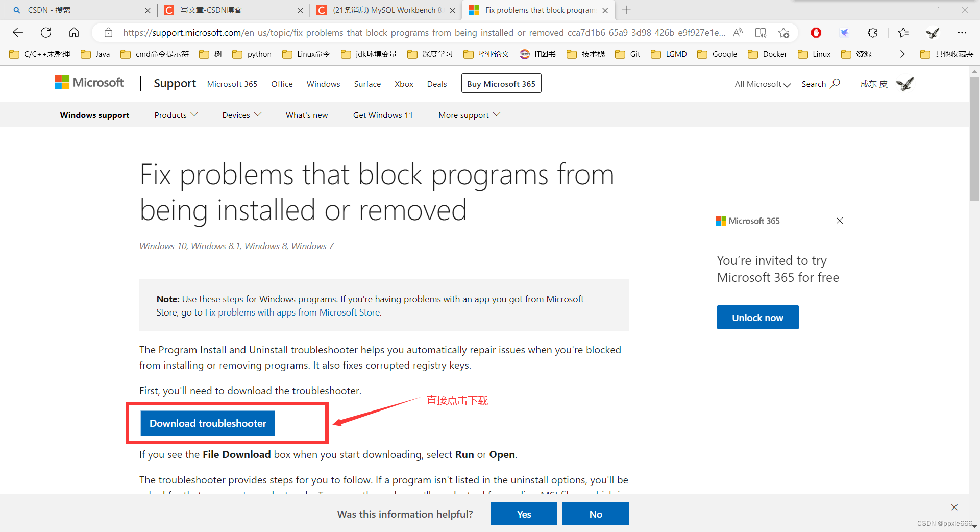Open the Extensions puzzle icon
The image size is (980, 532).
pos(873,33)
